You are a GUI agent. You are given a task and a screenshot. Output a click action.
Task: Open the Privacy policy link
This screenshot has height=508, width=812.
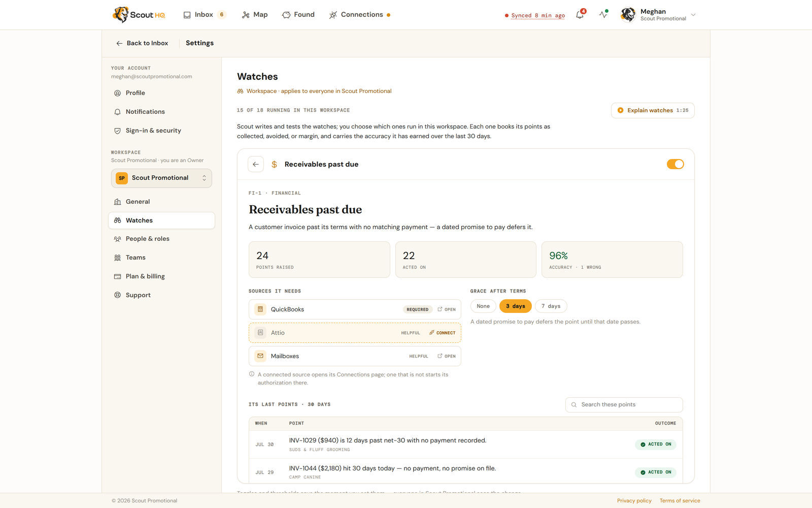point(634,501)
